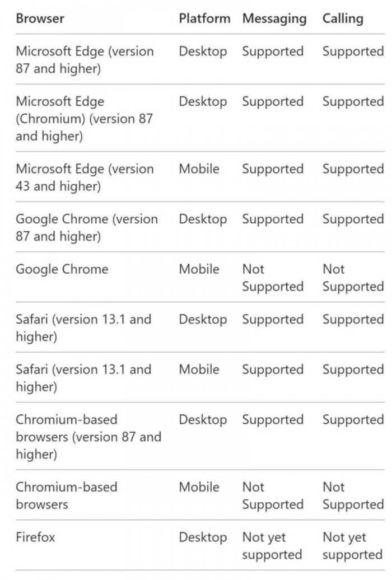
Task: Click the Messaging column header
Action: click(274, 19)
